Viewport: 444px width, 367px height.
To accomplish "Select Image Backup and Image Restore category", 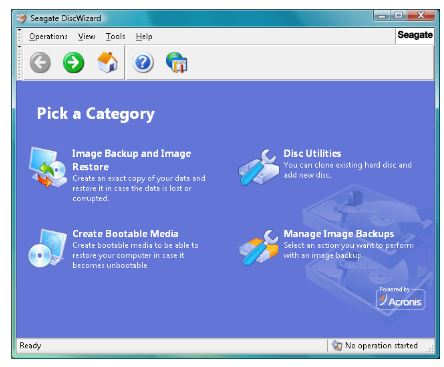I will pos(132,160).
